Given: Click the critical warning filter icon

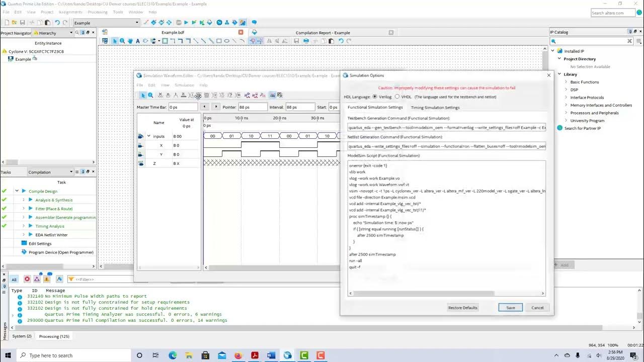Looking at the screenshot, I should point(37,279).
